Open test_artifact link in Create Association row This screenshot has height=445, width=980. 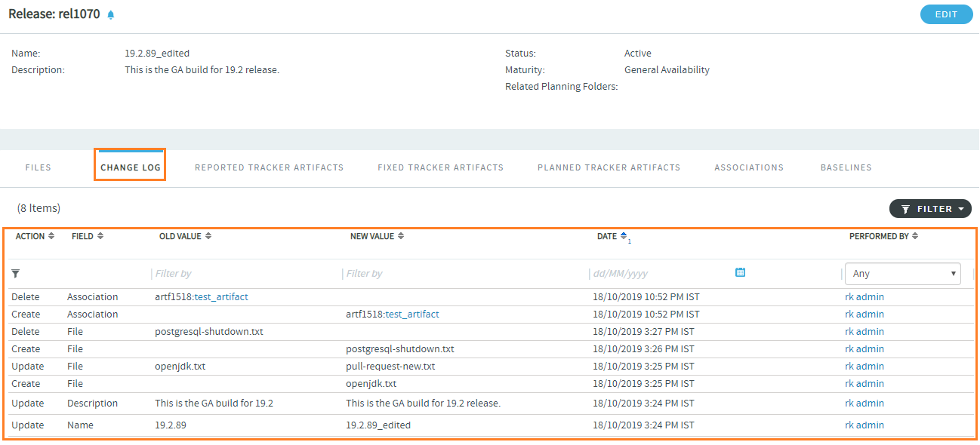[x=412, y=314]
